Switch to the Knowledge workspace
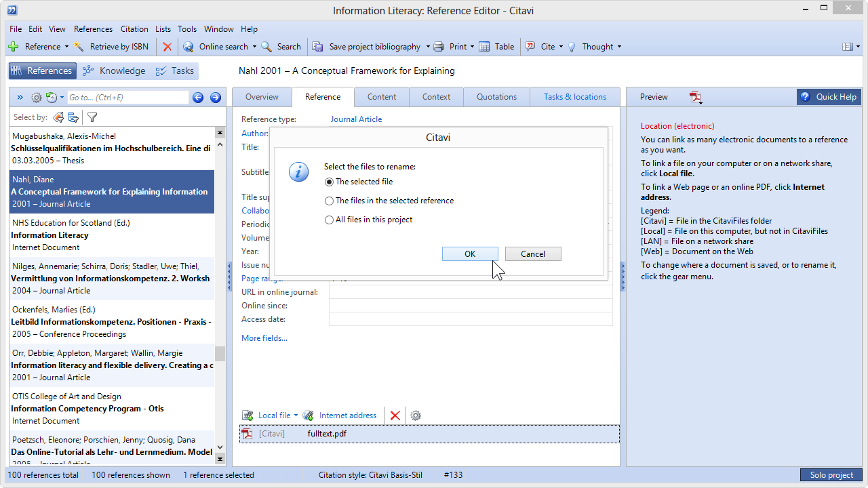 [x=113, y=70]
